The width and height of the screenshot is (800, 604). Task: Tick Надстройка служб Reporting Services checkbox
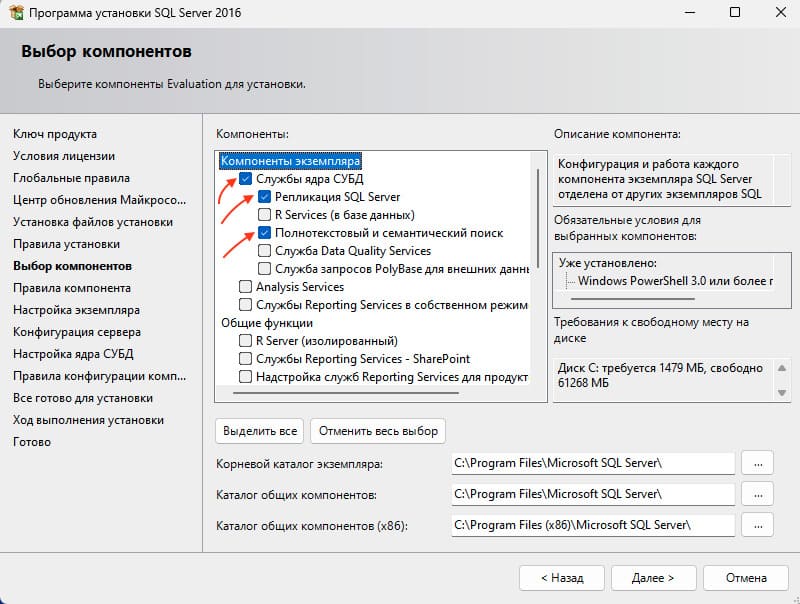click(x=245, y=376)
